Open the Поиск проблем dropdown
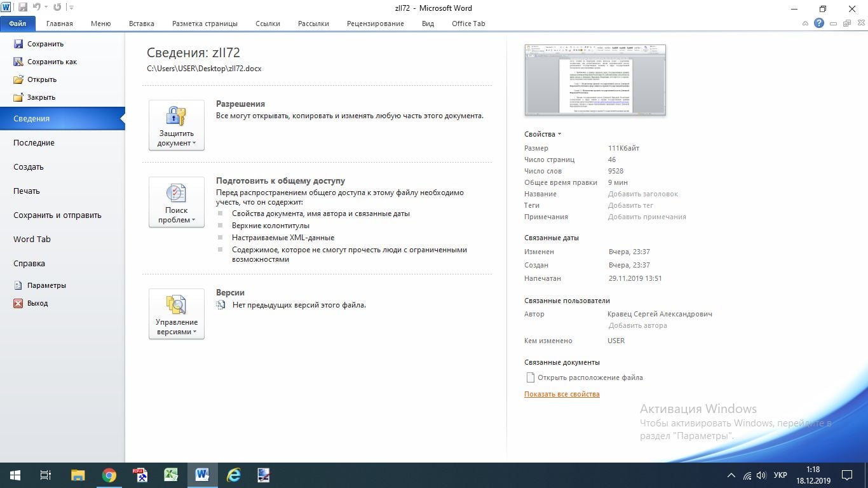 point(177,202)
